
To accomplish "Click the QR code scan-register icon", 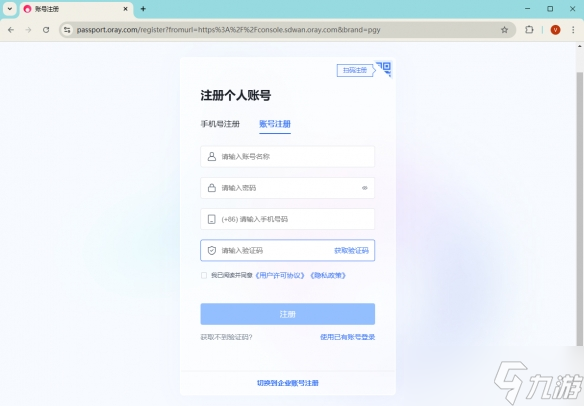I will (x=384, y=69).
